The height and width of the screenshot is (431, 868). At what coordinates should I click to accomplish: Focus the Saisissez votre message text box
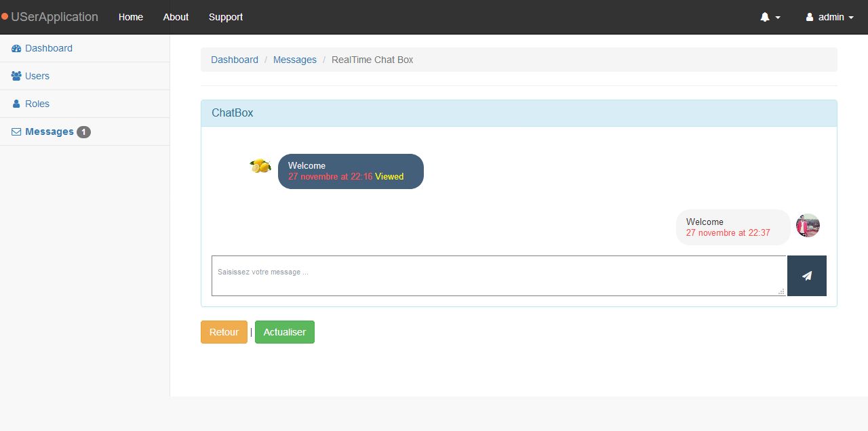(499, 276)
